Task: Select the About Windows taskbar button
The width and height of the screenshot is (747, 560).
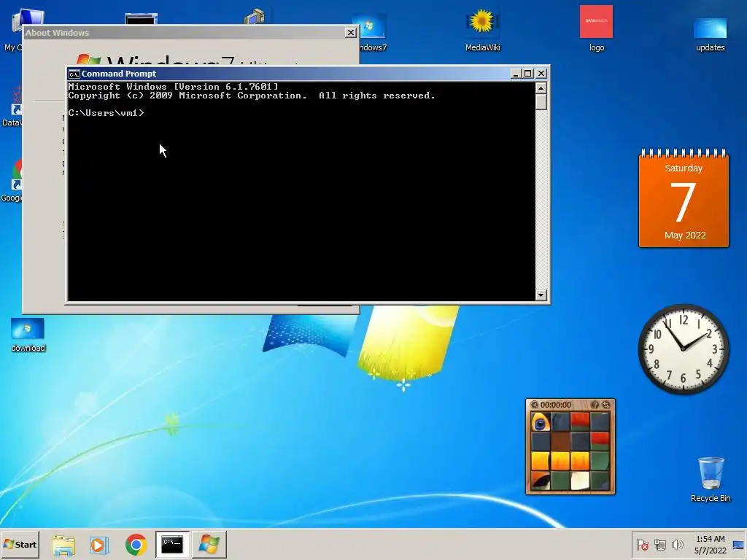Action: click(x=209, y=544)
